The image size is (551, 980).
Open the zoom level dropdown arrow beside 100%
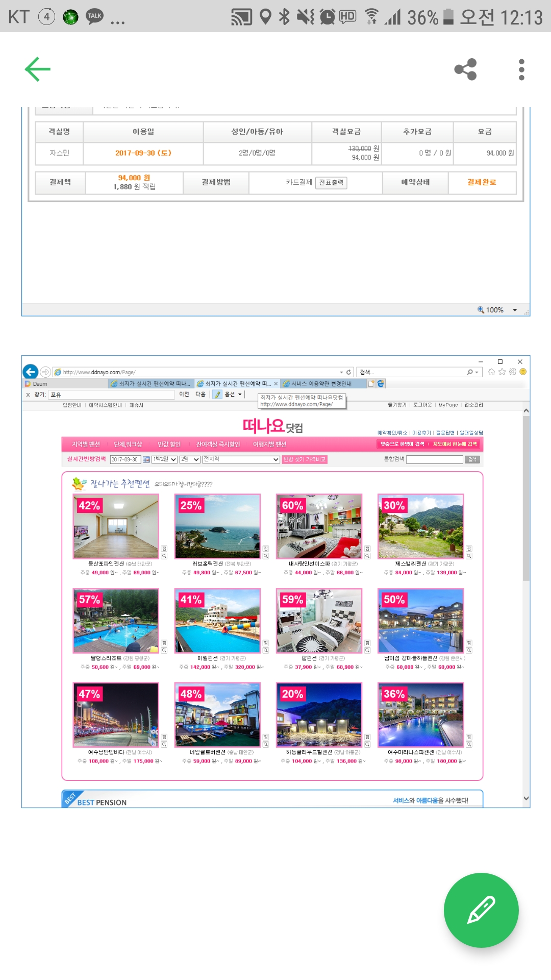[515, 310]
